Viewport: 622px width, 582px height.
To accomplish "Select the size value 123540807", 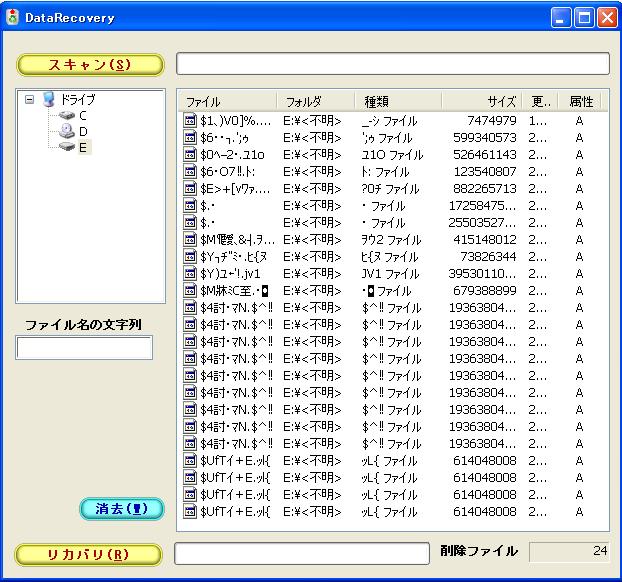I will coord(485,171).
